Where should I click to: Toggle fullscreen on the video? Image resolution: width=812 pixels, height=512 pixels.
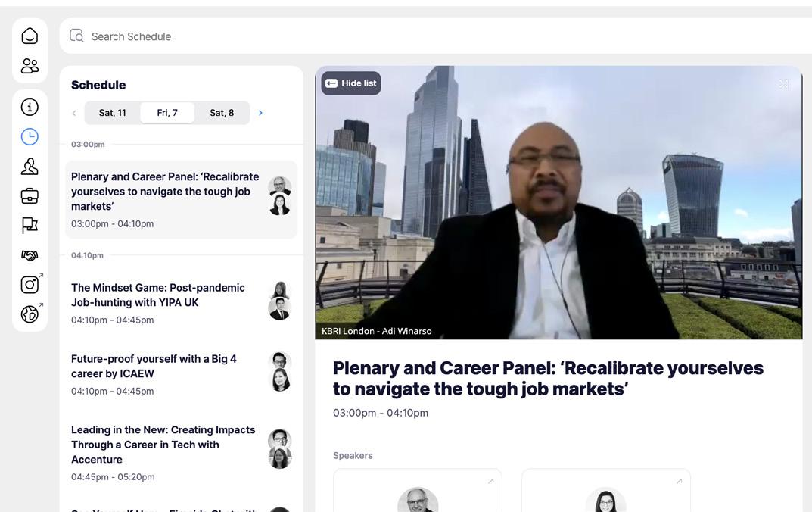point(783,84)
